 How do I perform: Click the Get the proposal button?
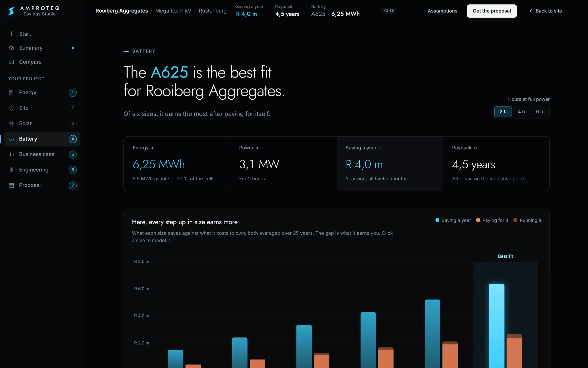tap(492, 11)
